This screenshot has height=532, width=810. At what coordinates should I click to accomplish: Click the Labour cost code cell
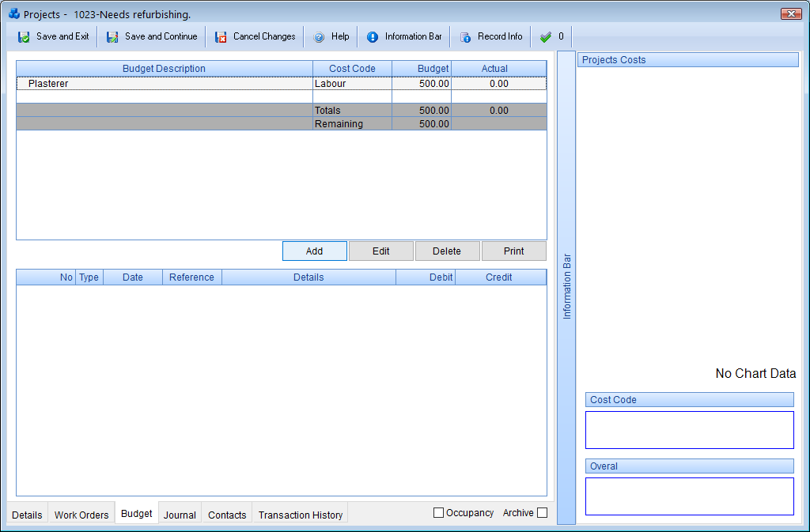[352, 84]
